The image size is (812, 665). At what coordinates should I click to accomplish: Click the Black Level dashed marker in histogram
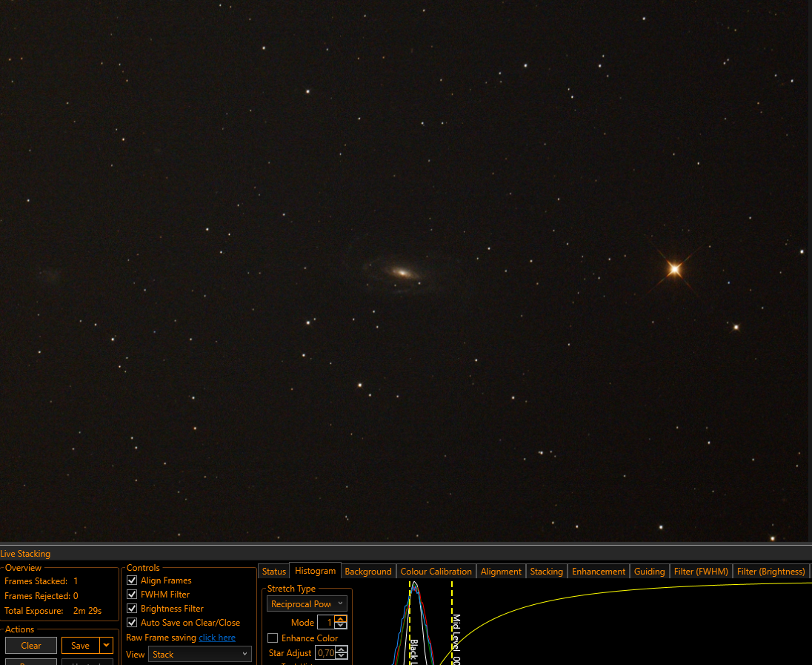pyautogui.click(x=410, y=622)
